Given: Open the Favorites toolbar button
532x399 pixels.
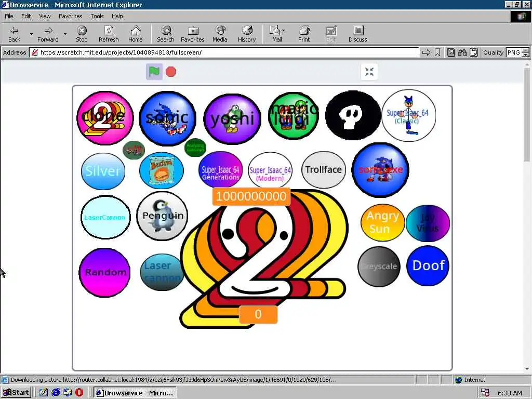Looking at the screenshot, I should tap(193, 34).
